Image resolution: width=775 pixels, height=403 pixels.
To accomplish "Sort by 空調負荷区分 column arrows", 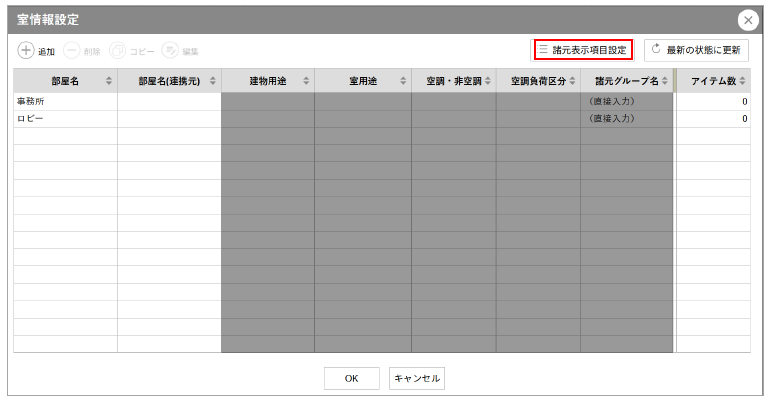I will click(x=572, y=81).
